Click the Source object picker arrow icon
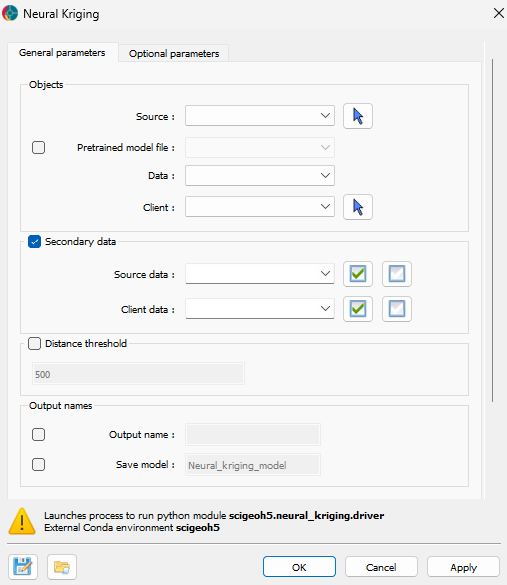The image size is (507, 585). tap(358, 116)
